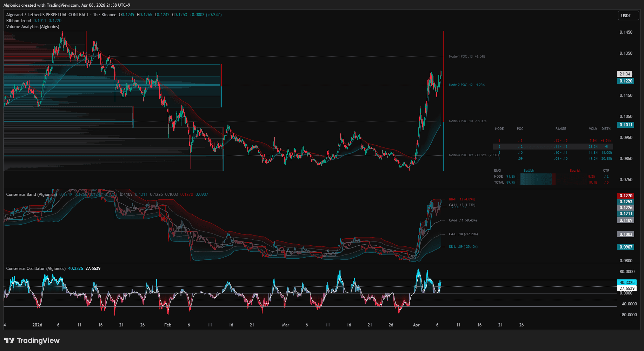Image resolution: width=644 pixels, height=351 pixels.
Task: Click the current-node arrow marker in table row 2
Action: point(606,147)
